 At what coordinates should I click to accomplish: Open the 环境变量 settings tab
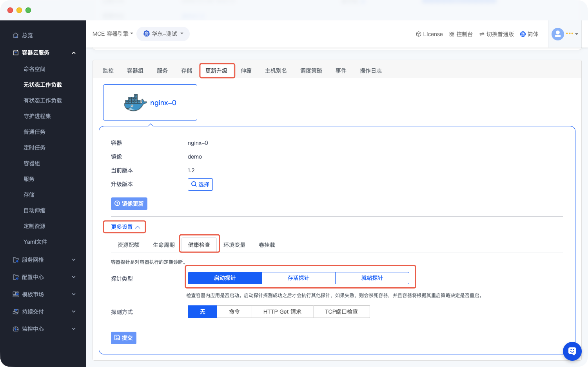(234, 245)
